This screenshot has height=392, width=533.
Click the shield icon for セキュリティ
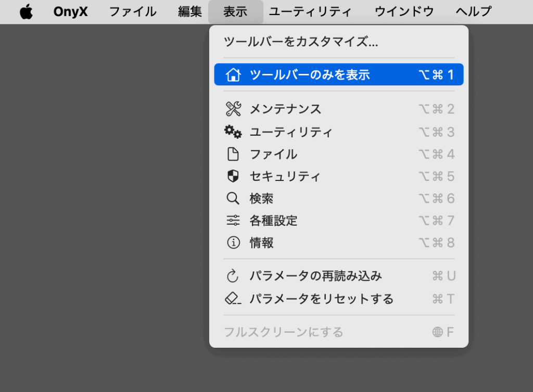point(233,177)
